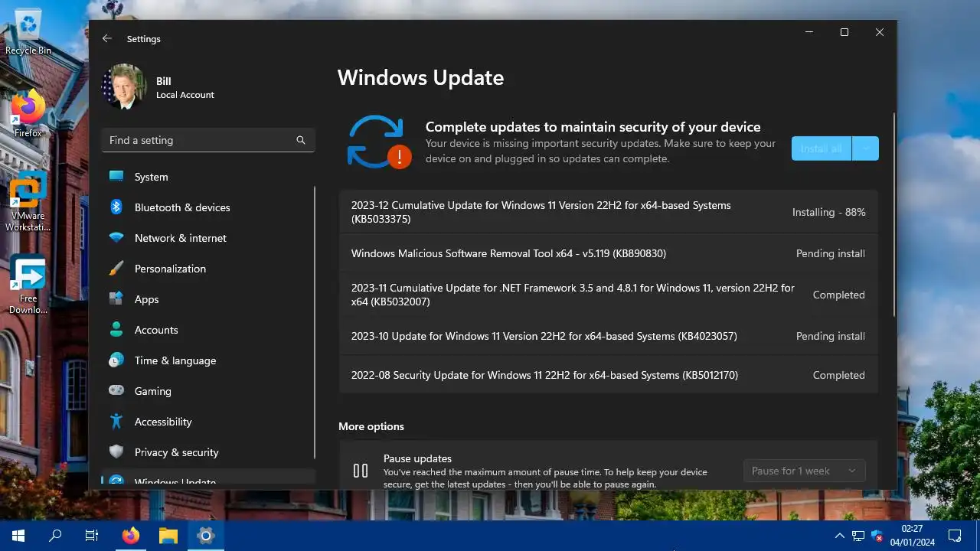Click the Windows Security tray icon
The width and height of the screenshot is (980, 551).
coord(877,536)
